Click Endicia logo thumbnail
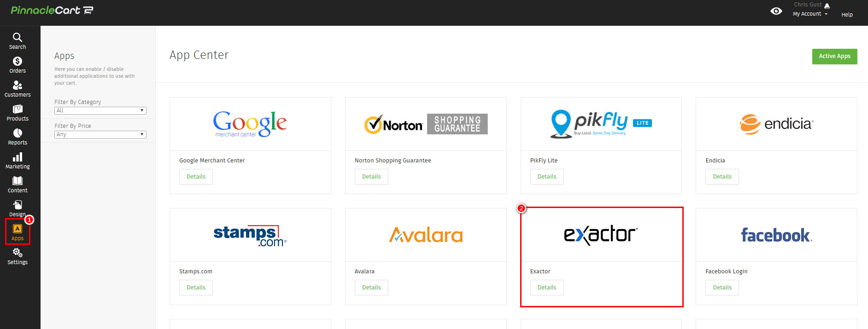The image size is (868, 329). point(776,124)
